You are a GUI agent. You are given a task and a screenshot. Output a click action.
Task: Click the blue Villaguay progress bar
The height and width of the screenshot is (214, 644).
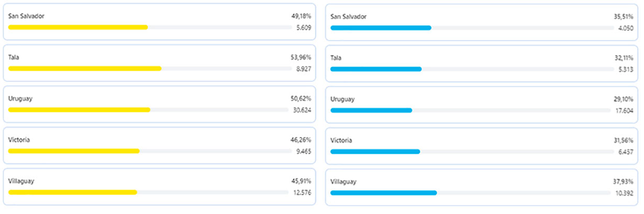(383, 193)
